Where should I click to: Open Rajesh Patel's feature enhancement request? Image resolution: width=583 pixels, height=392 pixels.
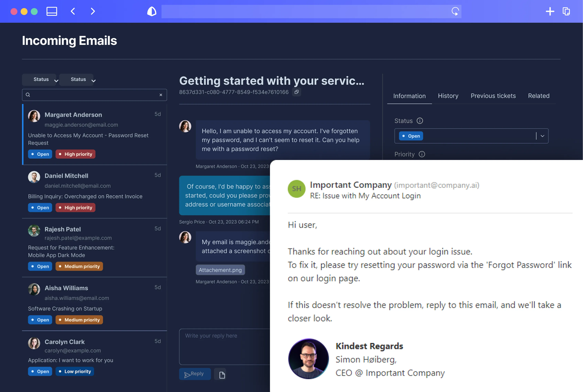[94, 248]
